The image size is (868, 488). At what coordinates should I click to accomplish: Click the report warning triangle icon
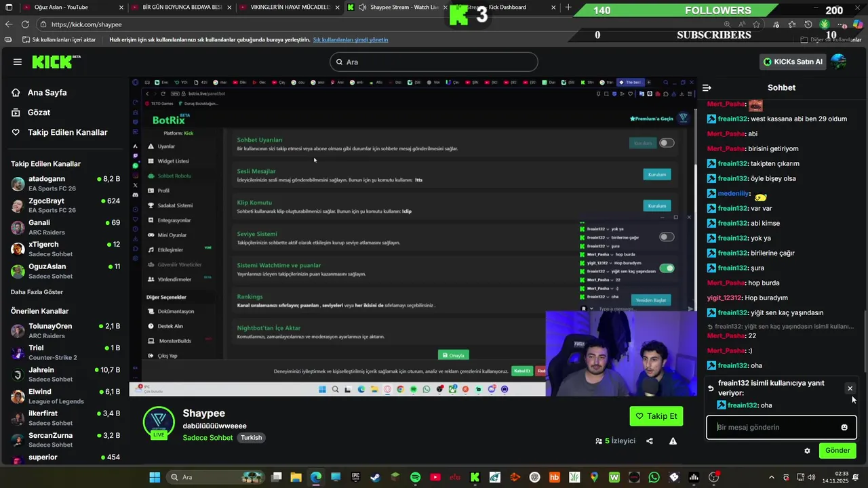(673, 441)
